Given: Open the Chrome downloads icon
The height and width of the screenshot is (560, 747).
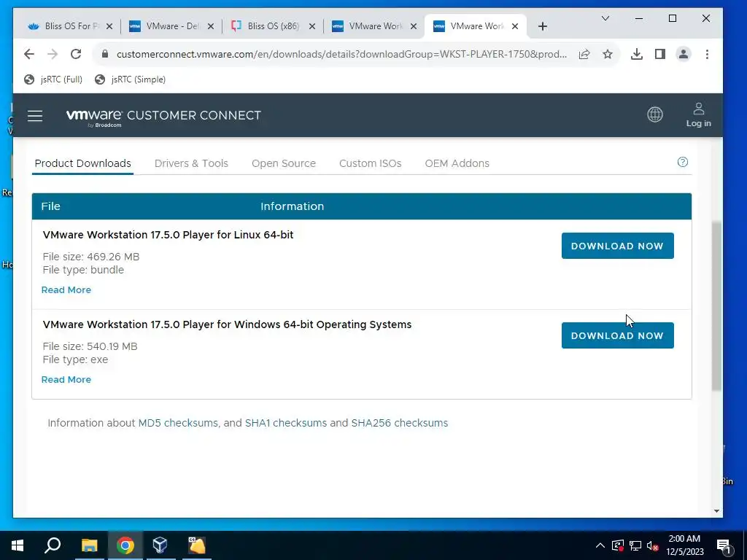Looking at the screenshot, I should tap(636, 54).
